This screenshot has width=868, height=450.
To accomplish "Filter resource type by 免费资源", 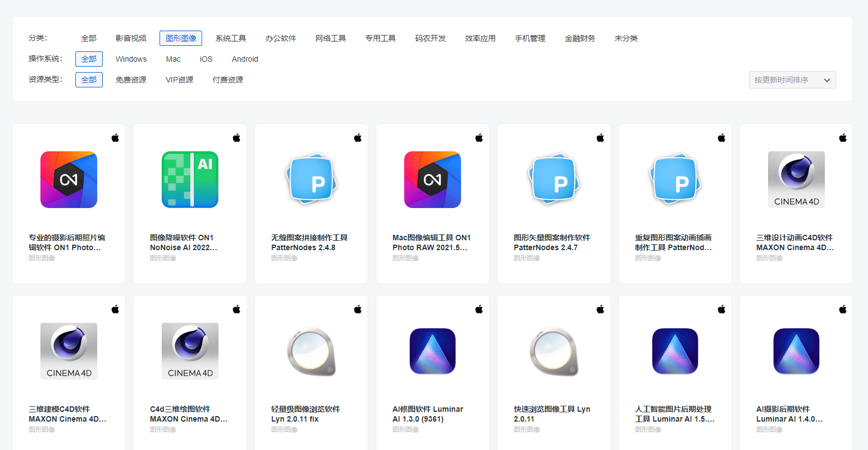I will [131, 80].
